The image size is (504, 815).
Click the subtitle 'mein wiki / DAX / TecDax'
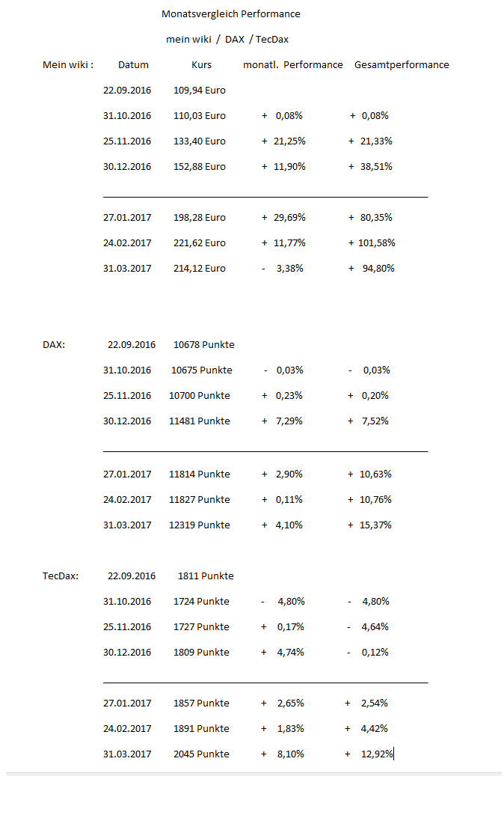[x=227, y=40]
